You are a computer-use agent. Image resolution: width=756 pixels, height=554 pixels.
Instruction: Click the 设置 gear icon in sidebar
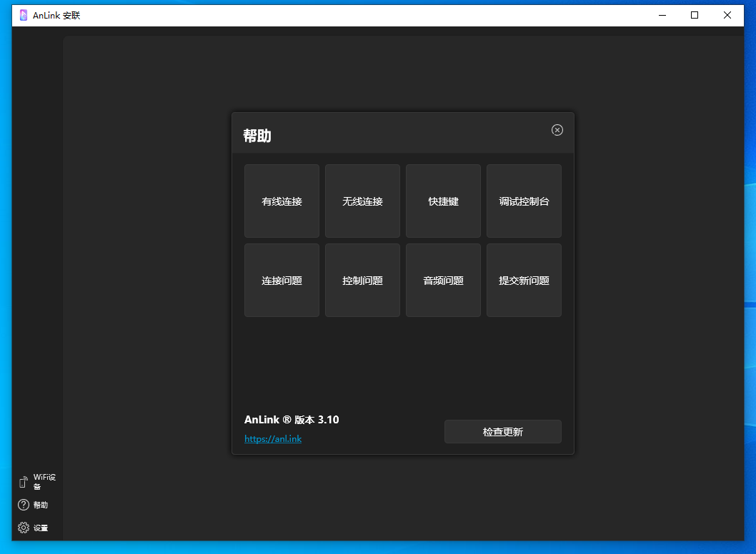pos(23,528)
